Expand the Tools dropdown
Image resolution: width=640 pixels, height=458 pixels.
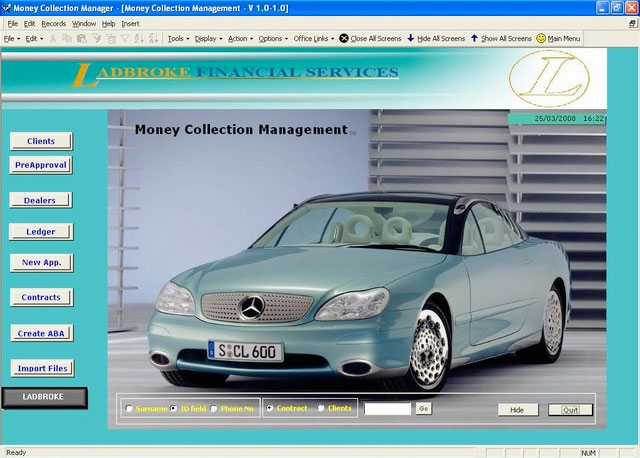[x=178, y=39]
